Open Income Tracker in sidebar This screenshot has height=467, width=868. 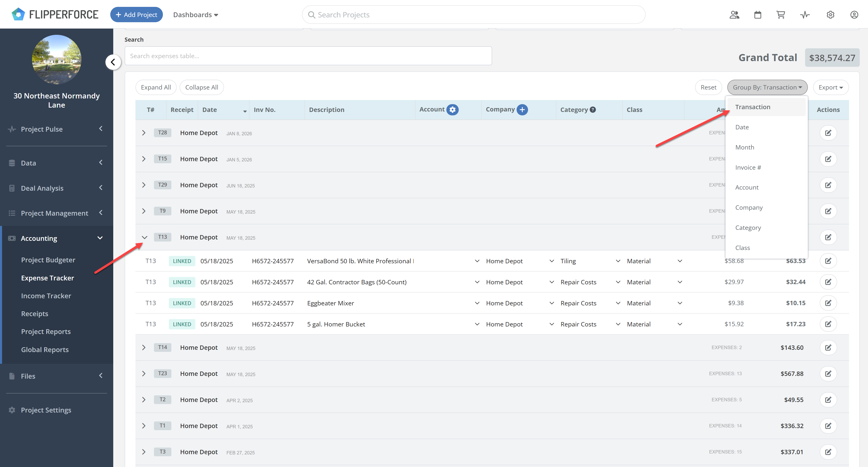(x=46, y=296)
